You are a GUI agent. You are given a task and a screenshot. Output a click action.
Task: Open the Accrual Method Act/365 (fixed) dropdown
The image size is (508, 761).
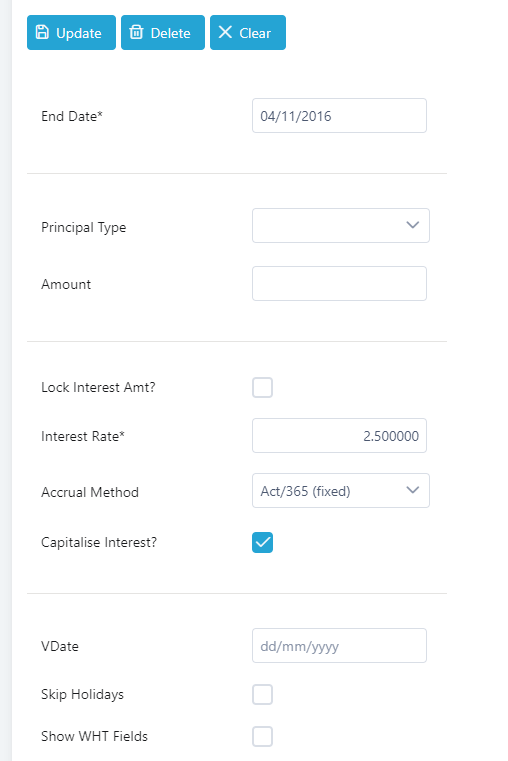[341, 491]
